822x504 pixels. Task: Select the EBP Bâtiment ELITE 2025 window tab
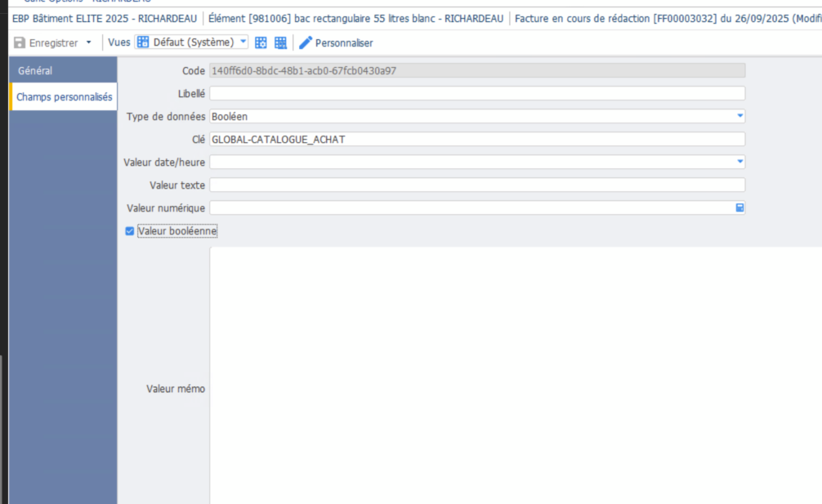tap(104, 19)
